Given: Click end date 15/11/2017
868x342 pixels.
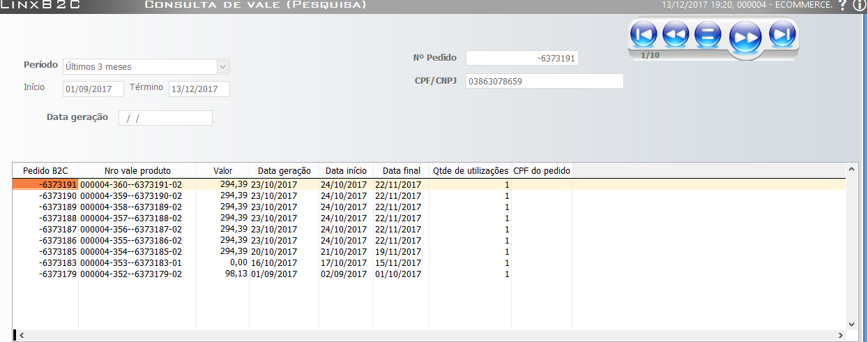Looking at the screenshot, I should click(x=398, y=263).
